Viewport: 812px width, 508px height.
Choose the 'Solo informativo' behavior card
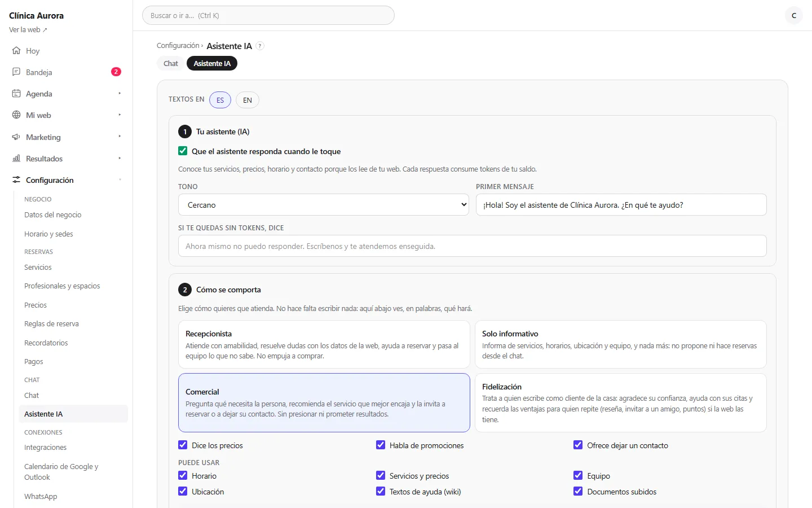tap(621, 344)
